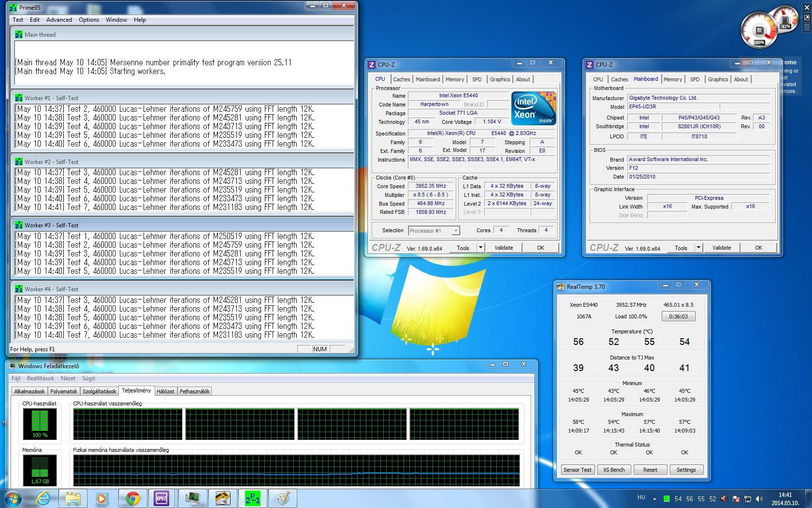The image size is (812, 508).
Task: Click the CPU usage meter desktop gadget
Action: 759,30
